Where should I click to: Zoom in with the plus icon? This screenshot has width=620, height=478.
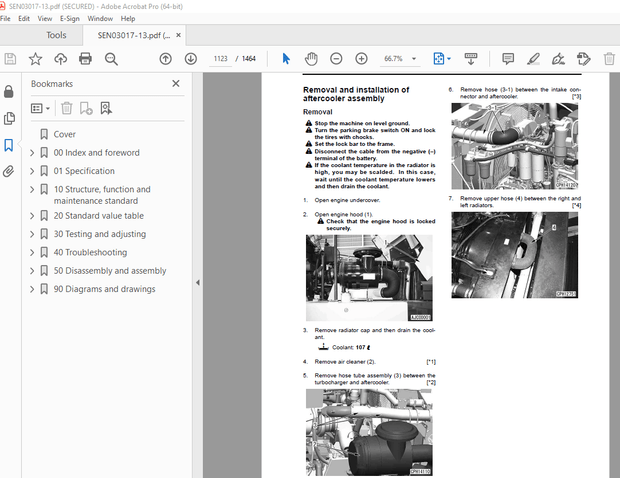click(x=361, y=59)
